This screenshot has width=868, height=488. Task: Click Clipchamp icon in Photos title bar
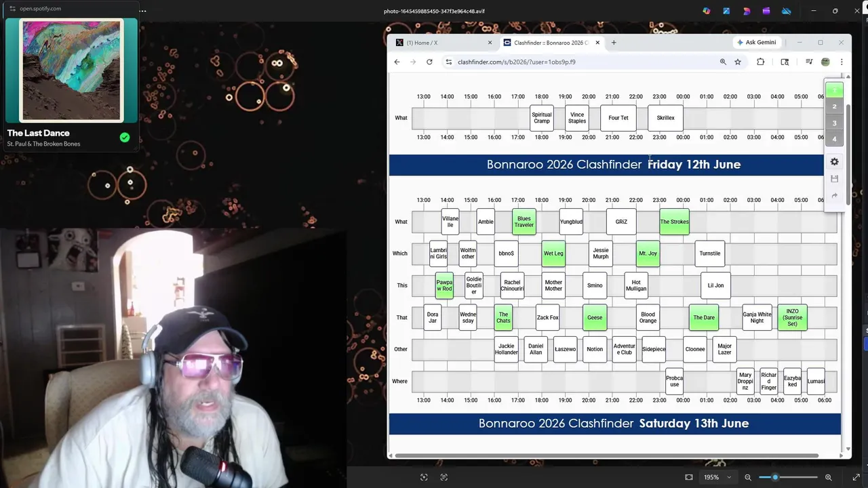(766, 11)
